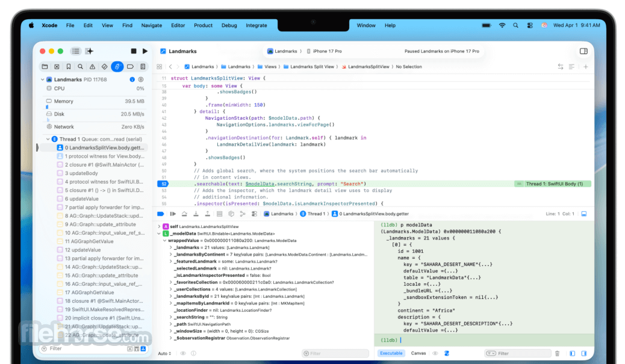Open the Test navigator diamond icon
This screenshot has width=625, height=364.
pos(104,67)
